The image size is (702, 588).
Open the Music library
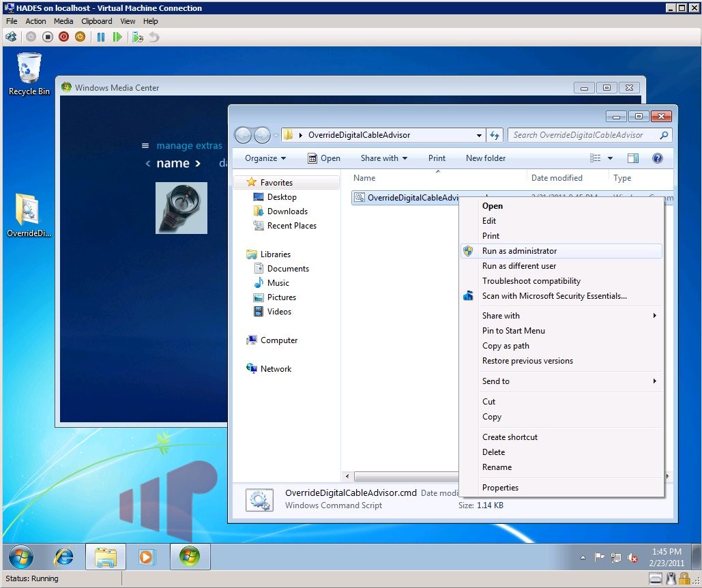tap(278, 283)
